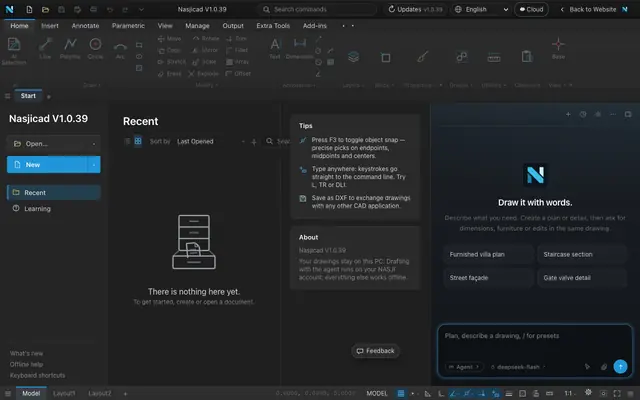This screenshot has width=640, height=400.
Task: Toggle polar tracking in status bar
Action: tap(453, 393)
